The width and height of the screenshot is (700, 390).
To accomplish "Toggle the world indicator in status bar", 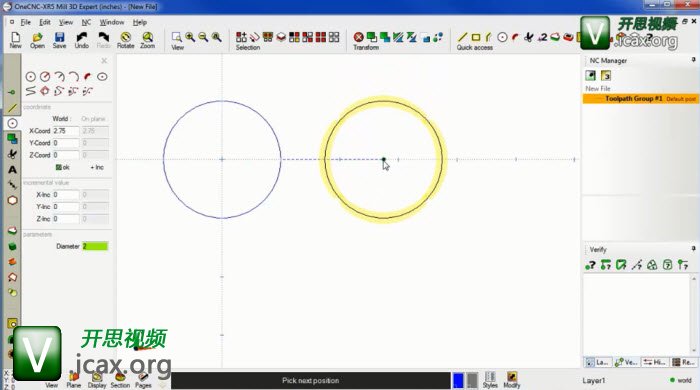I will coord(681,380).
